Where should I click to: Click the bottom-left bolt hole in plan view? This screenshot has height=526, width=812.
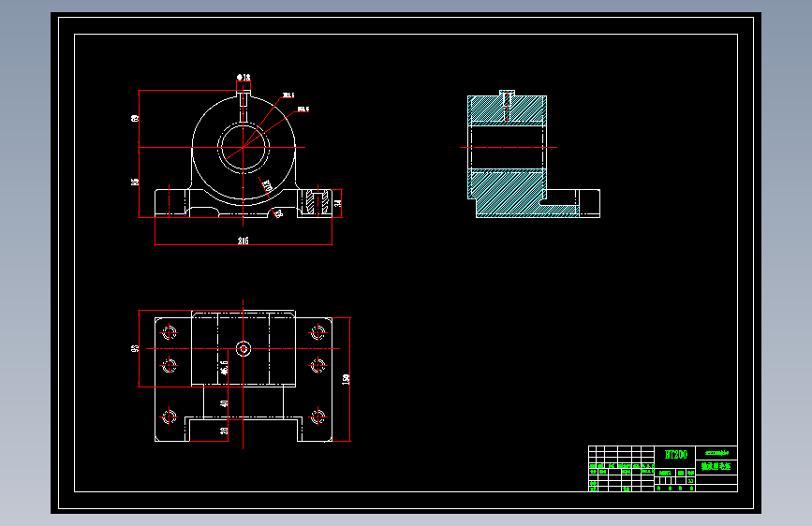pyautogui.click(x=169, y=416)
